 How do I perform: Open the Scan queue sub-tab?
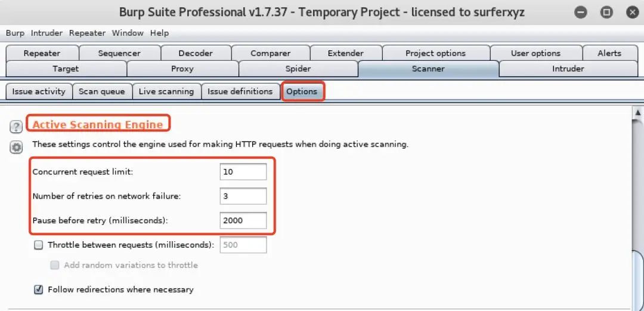[102, 91]
